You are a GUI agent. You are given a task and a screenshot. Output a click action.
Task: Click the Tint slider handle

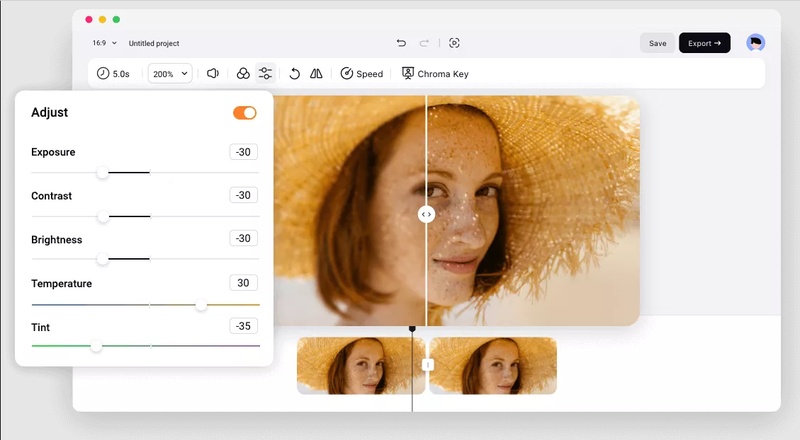(96, 346)
